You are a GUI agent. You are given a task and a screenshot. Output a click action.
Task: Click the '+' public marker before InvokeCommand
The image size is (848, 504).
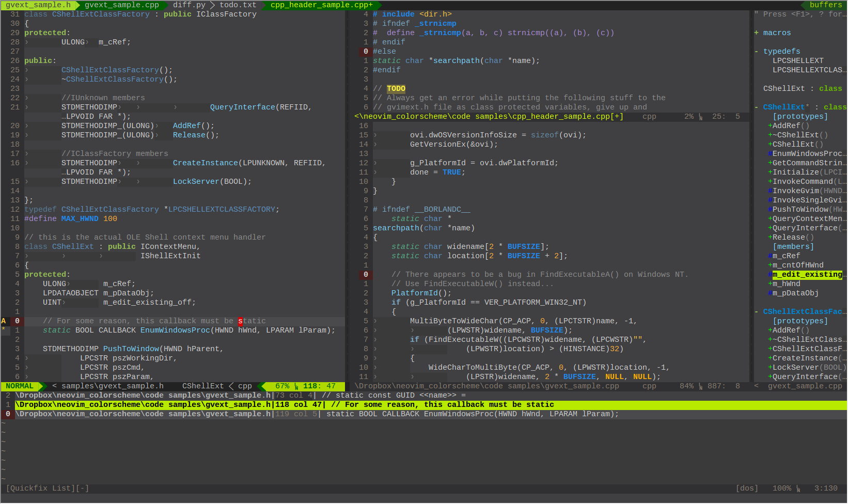(770, 182)
